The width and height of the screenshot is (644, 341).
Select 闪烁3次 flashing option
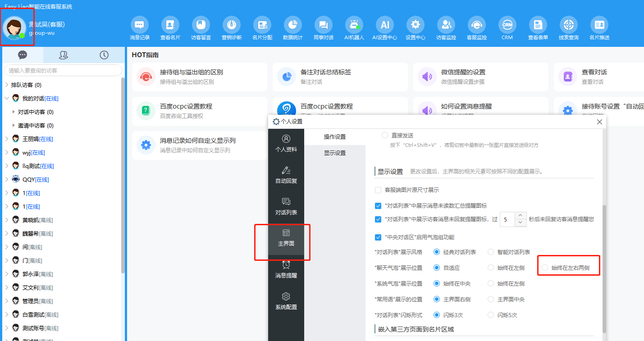tap(436, 315)
